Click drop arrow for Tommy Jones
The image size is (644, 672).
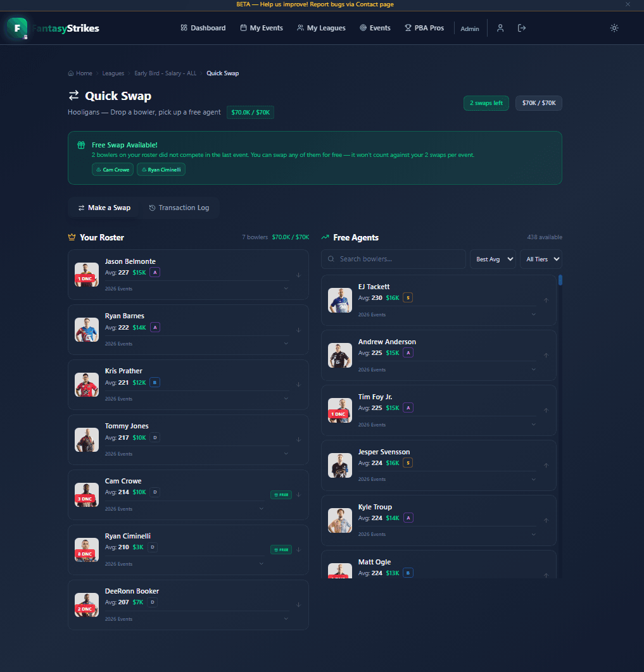[x=298, y=439]
